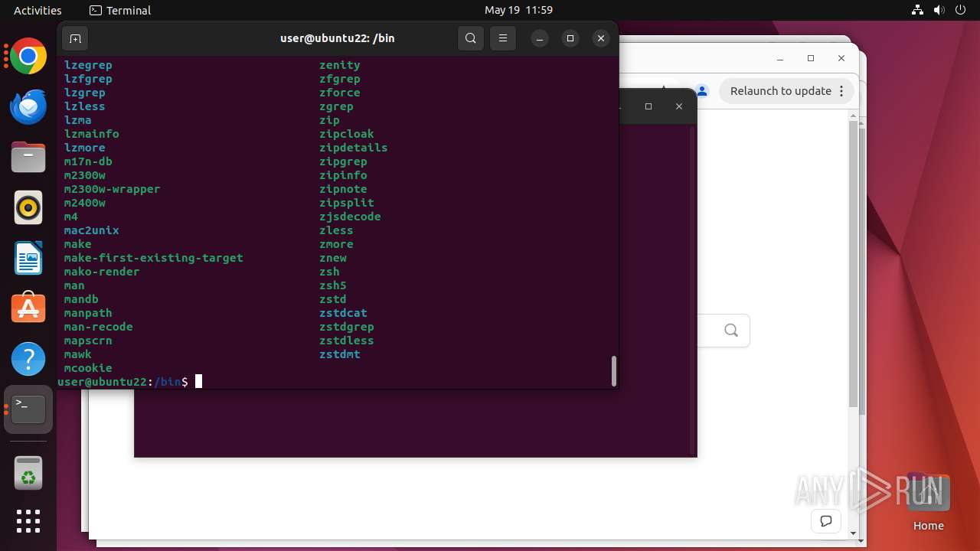This screenshot has width=980, height=551.
Task: Open the Terminal hamburger menu
Action: click(502, 38)
